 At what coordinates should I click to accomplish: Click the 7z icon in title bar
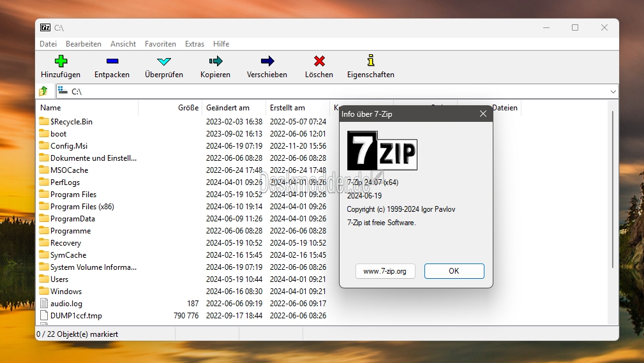click(45, 27)
